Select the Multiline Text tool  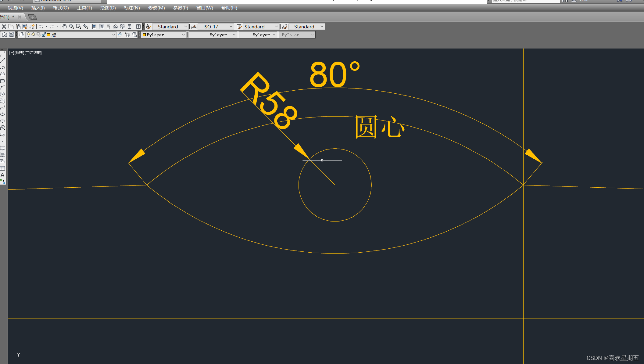click(x=2, y=175)
